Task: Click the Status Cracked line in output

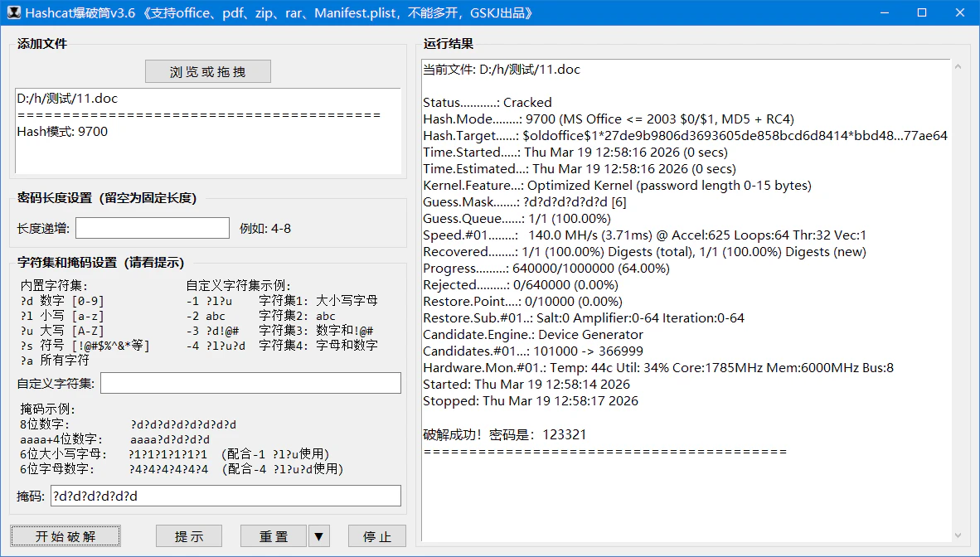Action: pos(488,103)
